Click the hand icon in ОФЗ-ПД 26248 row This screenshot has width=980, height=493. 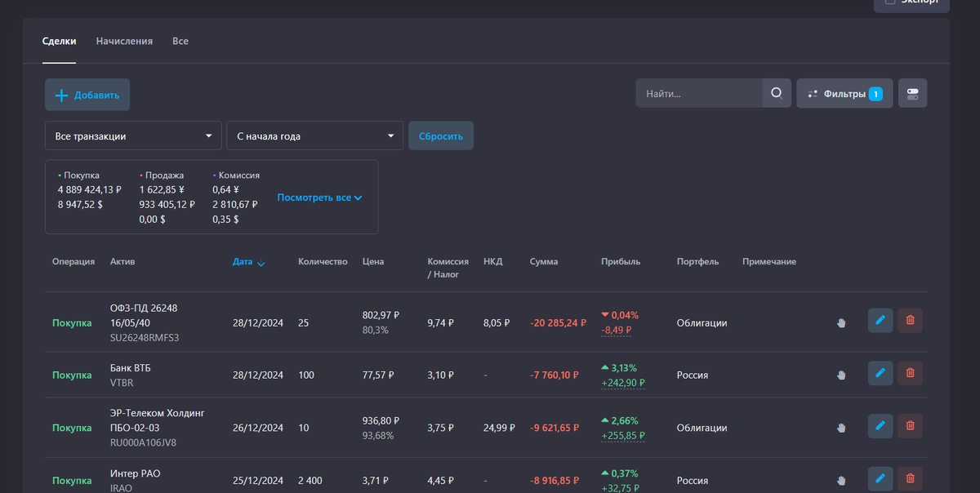[841, 322]
